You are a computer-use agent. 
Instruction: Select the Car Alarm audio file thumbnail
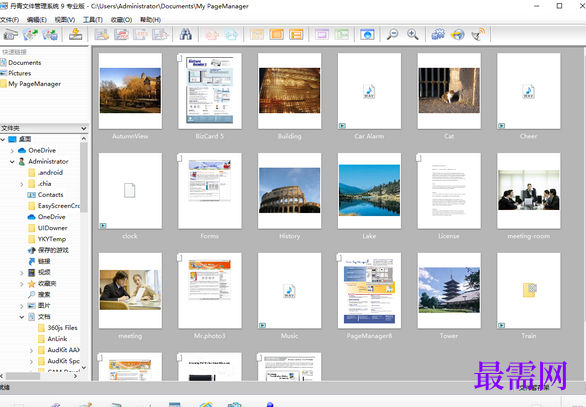pos(369,91)
